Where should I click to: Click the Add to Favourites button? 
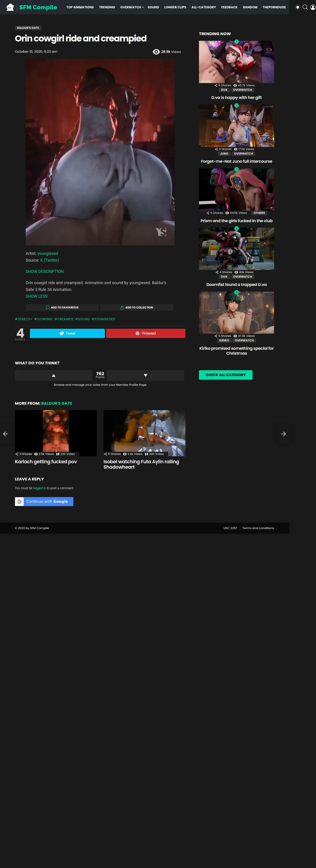[62, 308]
